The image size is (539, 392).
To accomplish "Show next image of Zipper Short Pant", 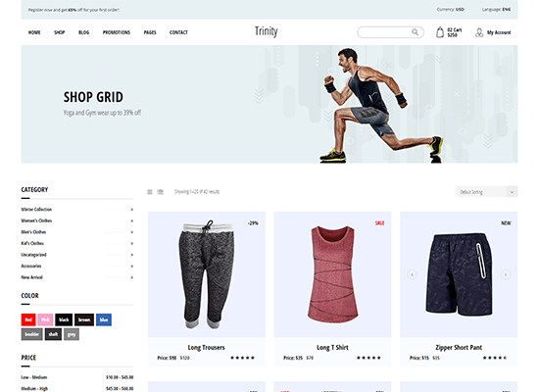I will pyautogui.click(x=506, y=274).
